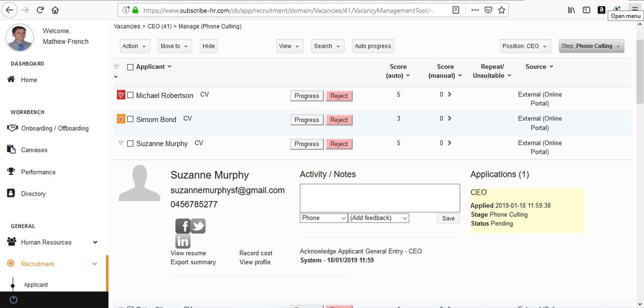
Task: Click the LinkedIn icon in applicant details
Action: (183, 241)
